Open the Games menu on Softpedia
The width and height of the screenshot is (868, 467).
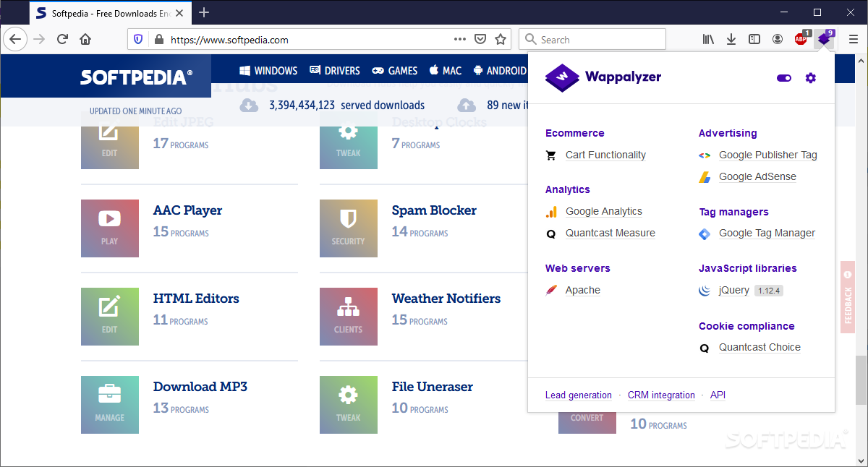395,70
